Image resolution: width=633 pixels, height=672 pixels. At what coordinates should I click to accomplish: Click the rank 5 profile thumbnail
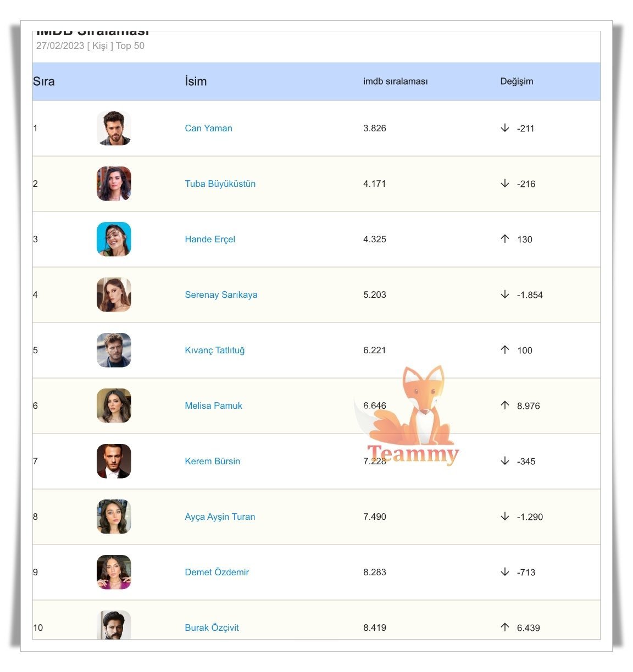click(x=114, y=350)
